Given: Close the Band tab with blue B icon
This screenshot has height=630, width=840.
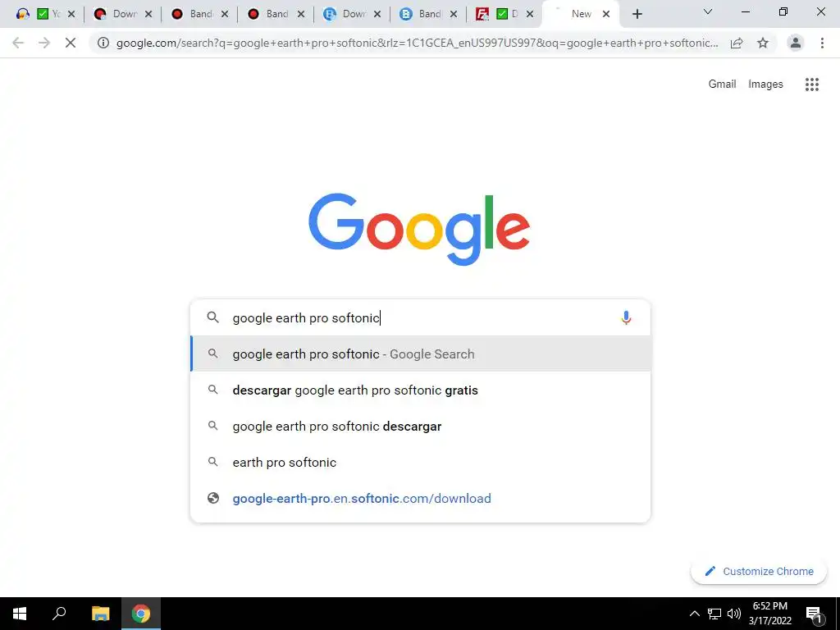Looking at the screenshot, I should [454, 15].
